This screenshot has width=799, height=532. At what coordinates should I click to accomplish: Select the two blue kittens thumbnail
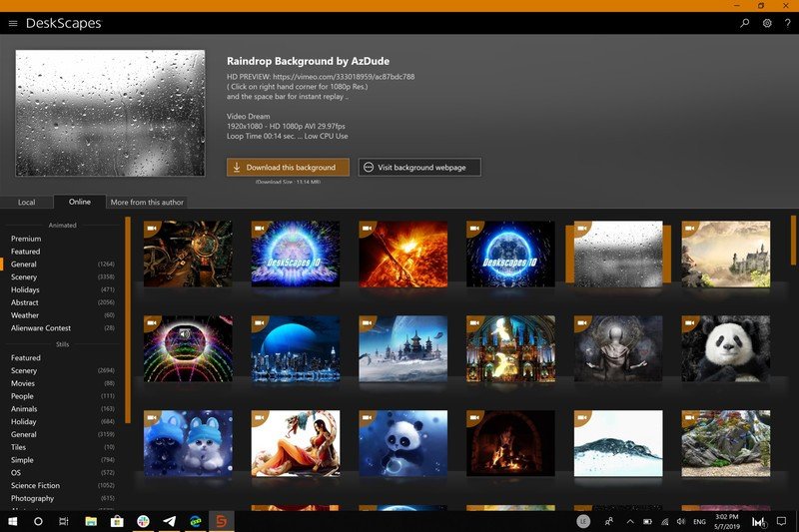(x=188, y=443)
